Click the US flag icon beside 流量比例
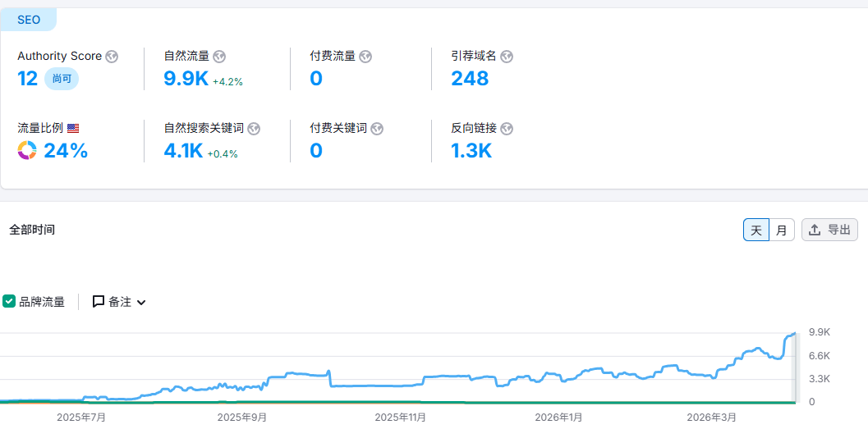The image size is (868, 429). tap(73, 129)
